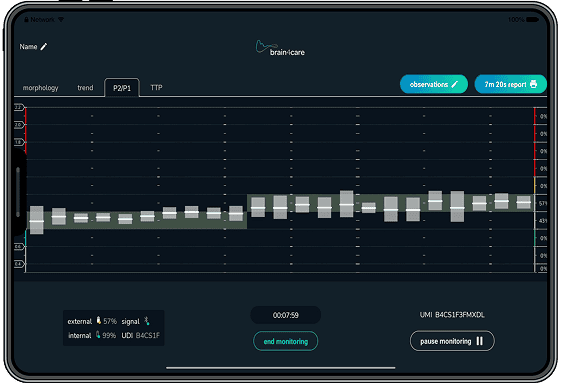Open the observations button

(x=434, y=84)
